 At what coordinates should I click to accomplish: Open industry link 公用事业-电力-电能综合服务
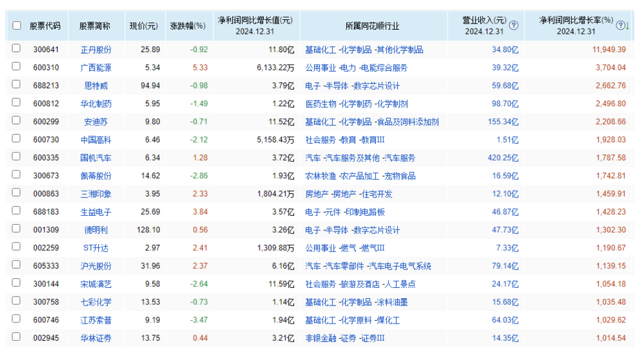357,68
